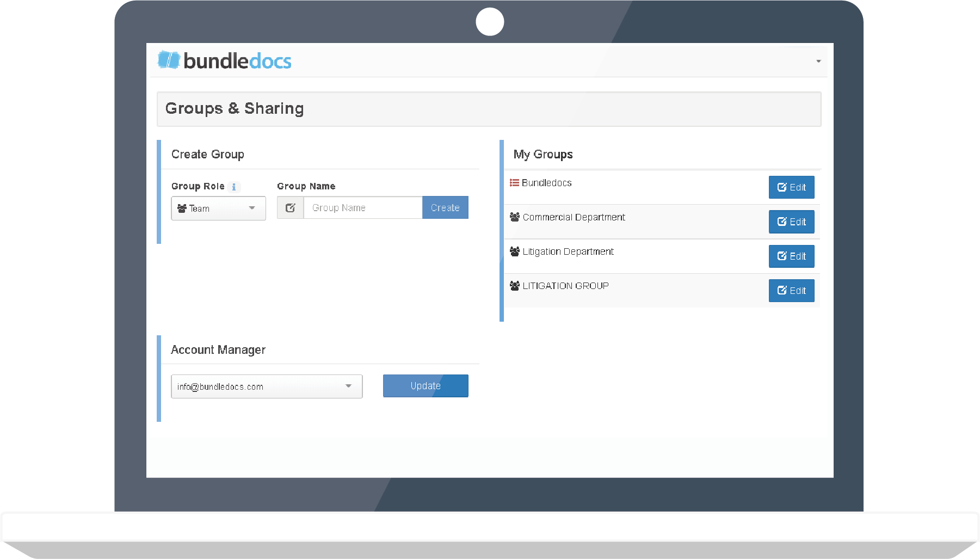Viewport: 980px width, 559px height.
Task: Edit the Bundledocs group
Action: click(x=791, y=187)
